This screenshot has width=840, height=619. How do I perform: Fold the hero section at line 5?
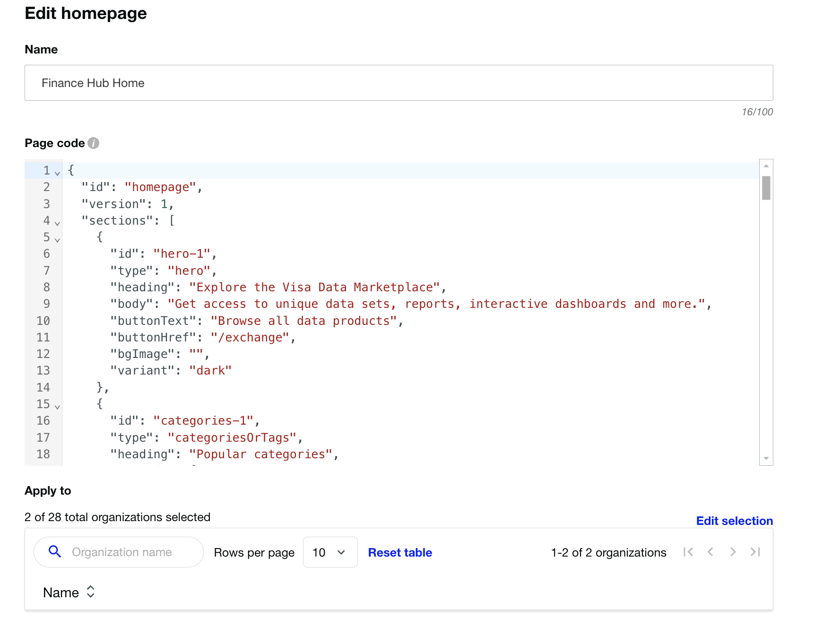(x=57, y=240)
